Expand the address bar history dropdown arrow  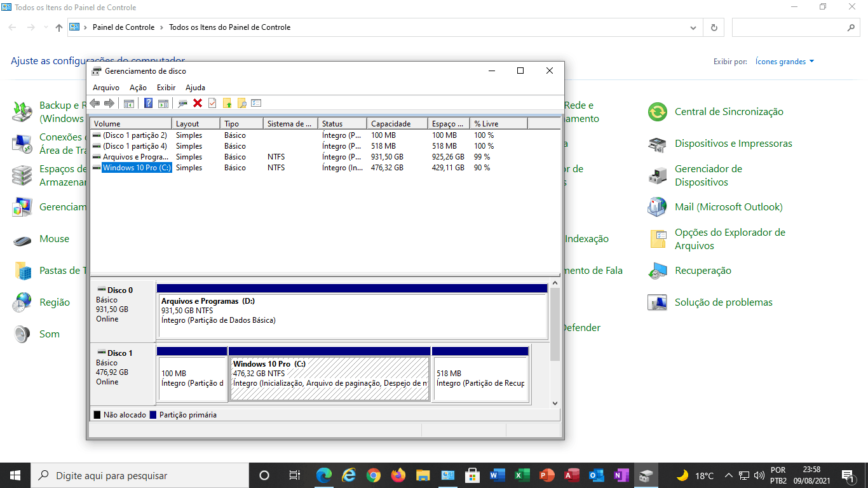(693, 28)
